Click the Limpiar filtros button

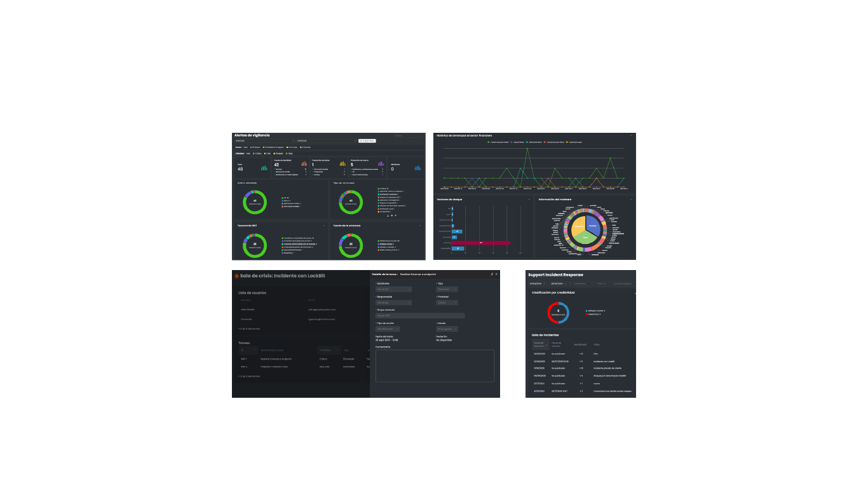tap(367, 140)
